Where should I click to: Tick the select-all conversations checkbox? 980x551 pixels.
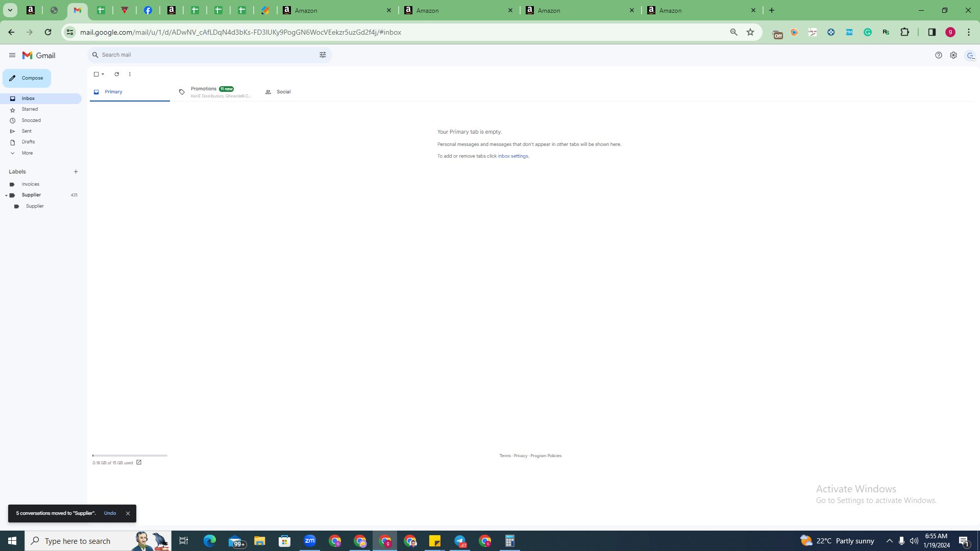[96, 74]
